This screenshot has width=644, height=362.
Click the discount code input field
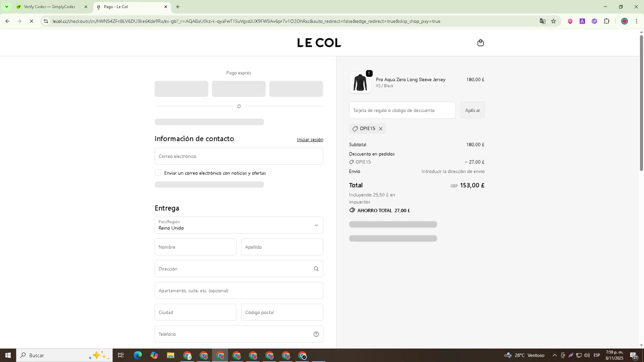[x=402, y=110]
